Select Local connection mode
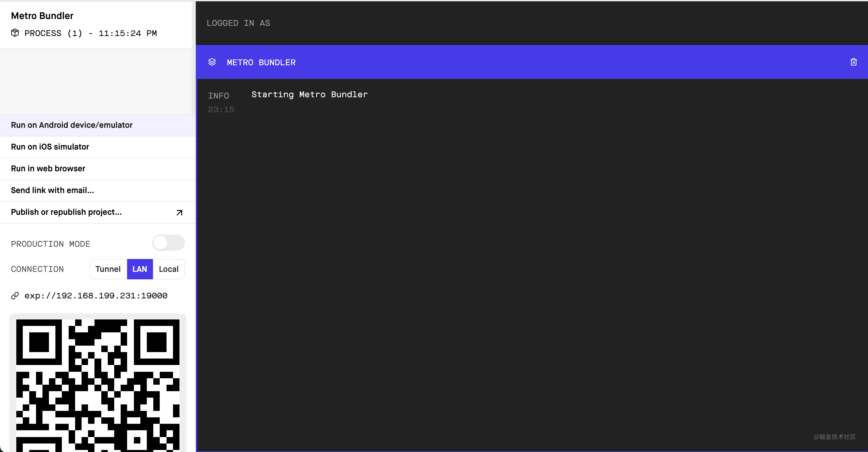The image size is (868, 452). [169, 269]
